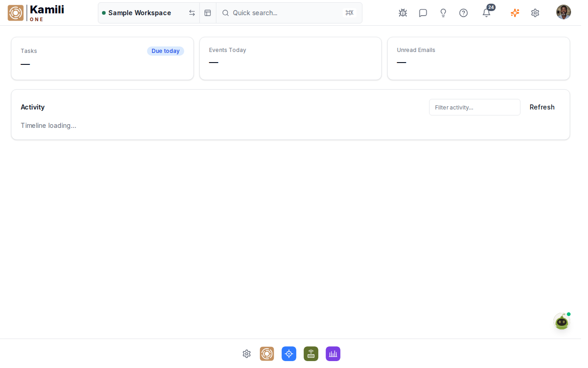Open the blue target app icon
Screen dimensions: 588x368
coord(289,354)
